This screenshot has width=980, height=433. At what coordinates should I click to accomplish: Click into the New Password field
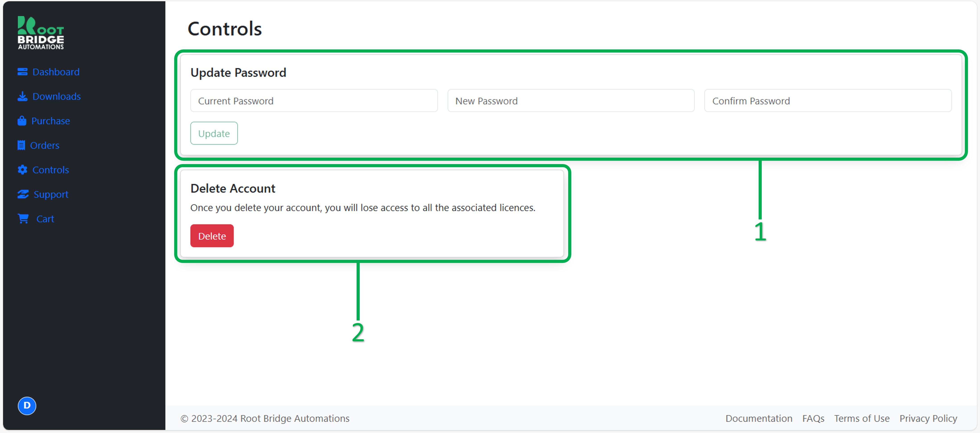(571, 101)
